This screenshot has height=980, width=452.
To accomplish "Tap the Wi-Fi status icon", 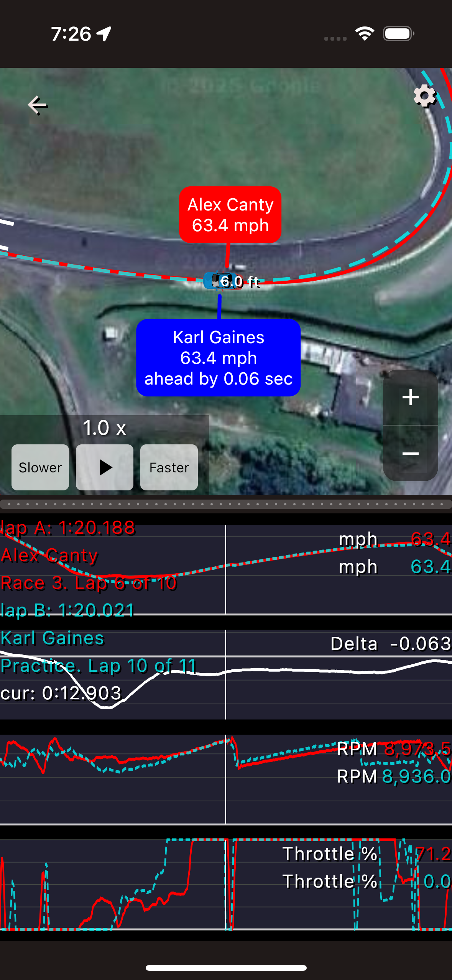I will click(365, 34).
